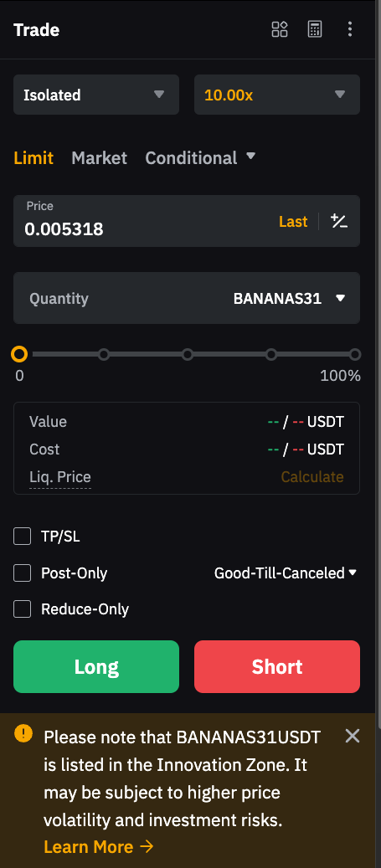This screenshot has height=868, width=381.
Task: Enable the TP/SL checkbox
Action: (22, 536)
